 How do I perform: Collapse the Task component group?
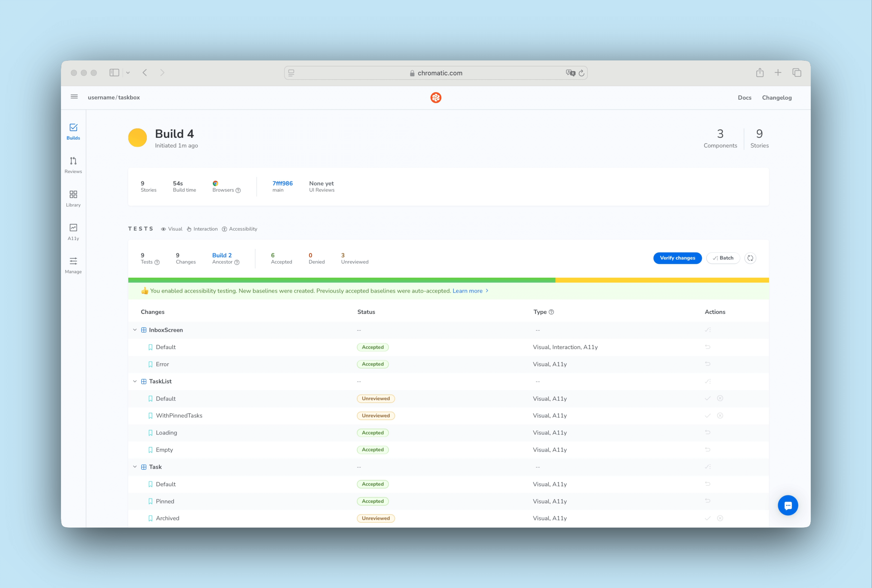135,467
